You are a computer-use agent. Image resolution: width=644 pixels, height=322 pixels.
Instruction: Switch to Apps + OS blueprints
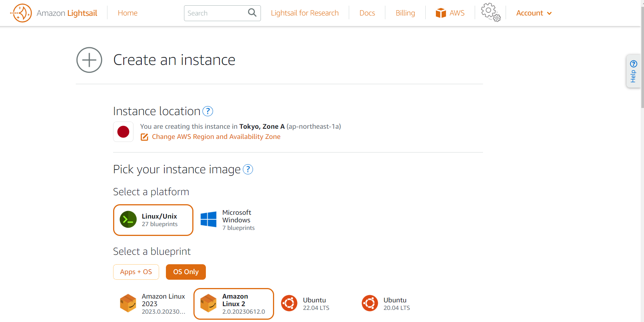[x=136, y=272]
